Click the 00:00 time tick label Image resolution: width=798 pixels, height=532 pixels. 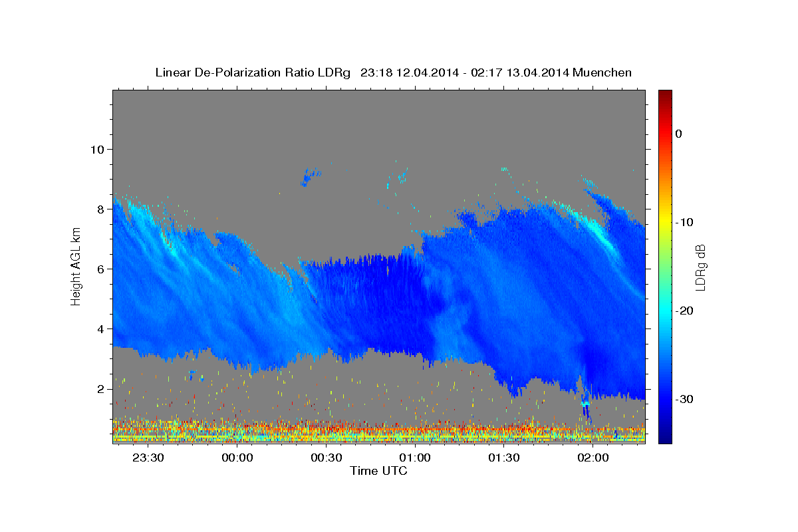(237, 458)
